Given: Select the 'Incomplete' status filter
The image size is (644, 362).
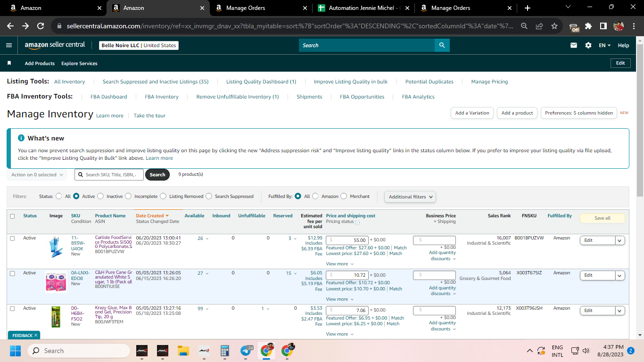Looking at the screenshot, I should pyautogui.click(x=128, y=196).
